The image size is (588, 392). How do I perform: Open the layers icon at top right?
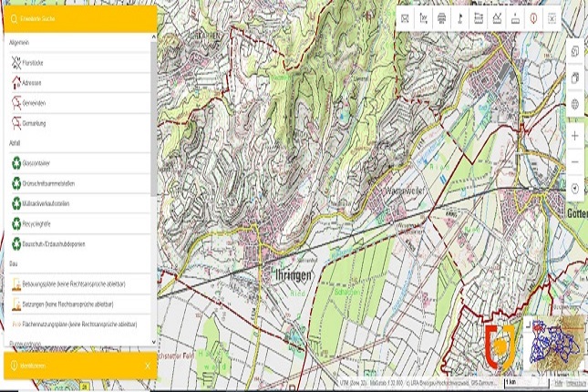(575, 51)
